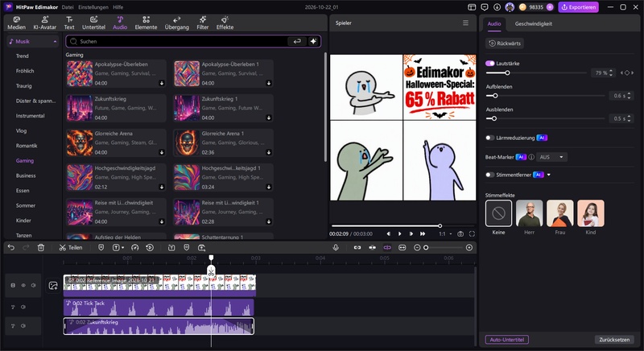644x351 pixels.
Task: Open the KI-Avatar tool
Action: click(45, 23)
